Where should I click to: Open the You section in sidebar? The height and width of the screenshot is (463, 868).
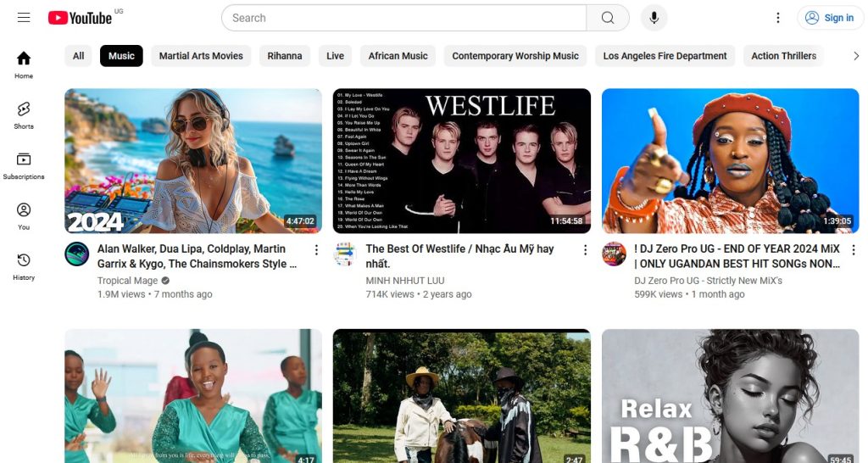[x=24, y=216]
